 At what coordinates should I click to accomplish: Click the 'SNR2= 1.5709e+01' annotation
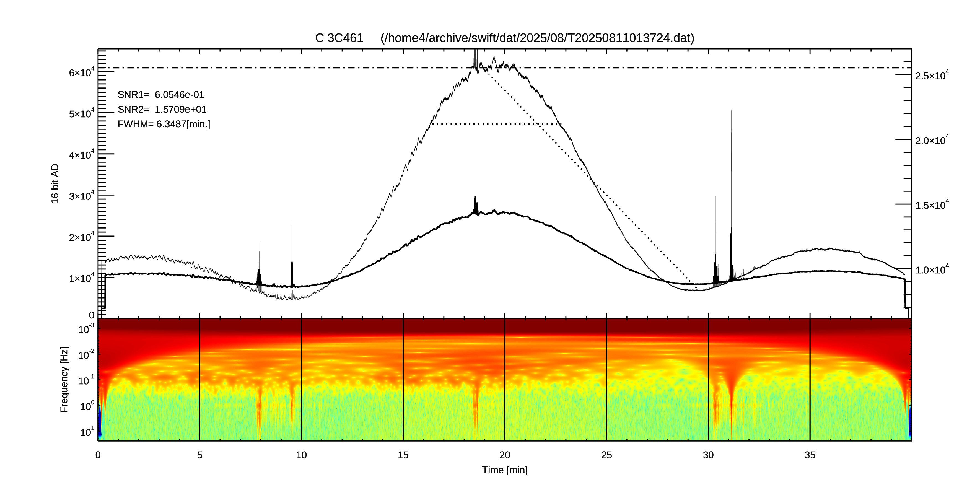pos(162,109)
